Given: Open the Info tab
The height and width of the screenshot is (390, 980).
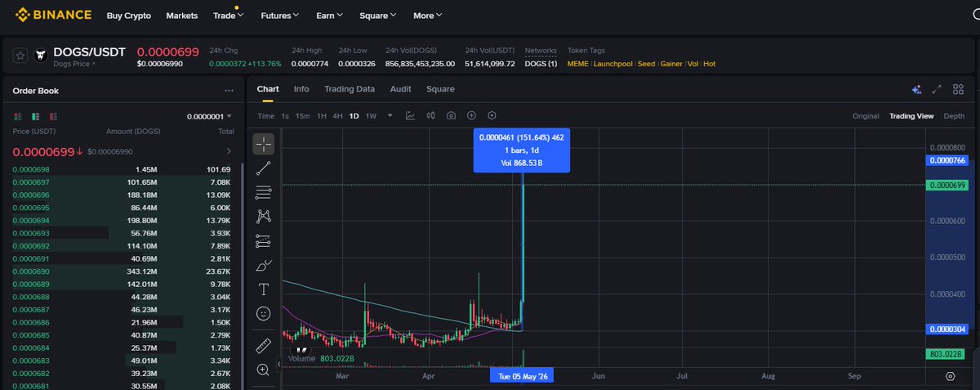Looking at the screenshot, I should pos(301,89).
